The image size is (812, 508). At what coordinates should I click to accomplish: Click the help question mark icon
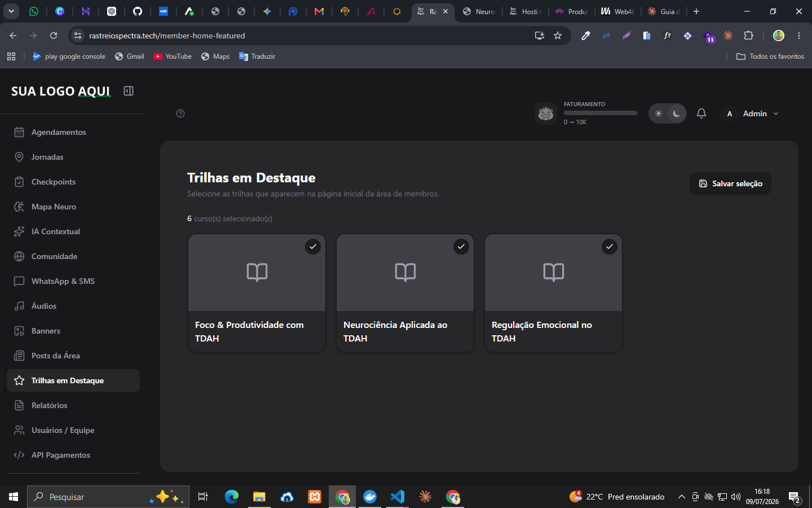coord(180,113)
